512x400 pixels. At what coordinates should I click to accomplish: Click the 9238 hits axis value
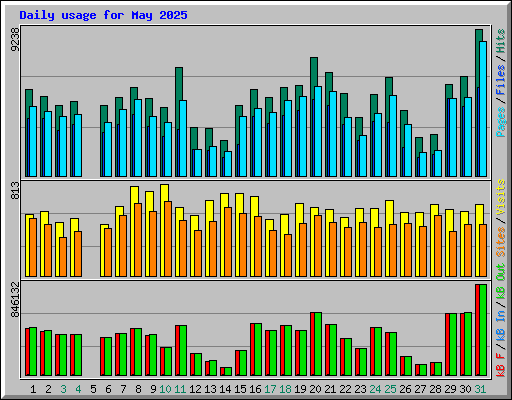click(x=15, y=40)
